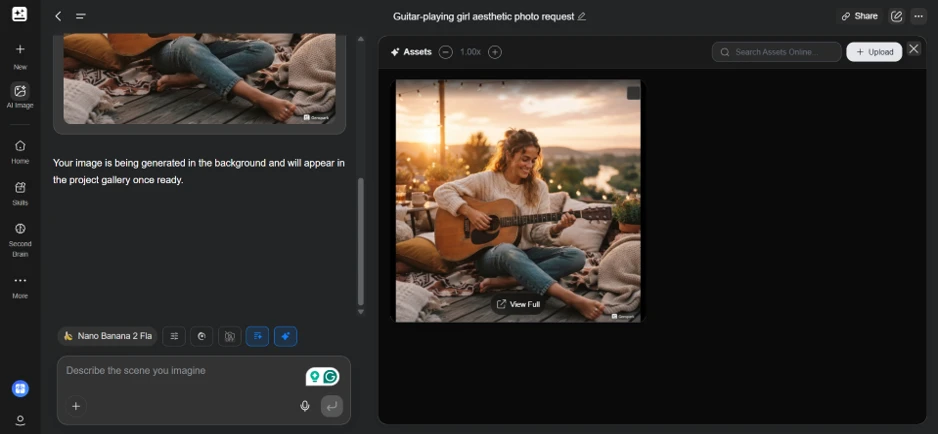Open the AI Image tool in sidebar

20,95
